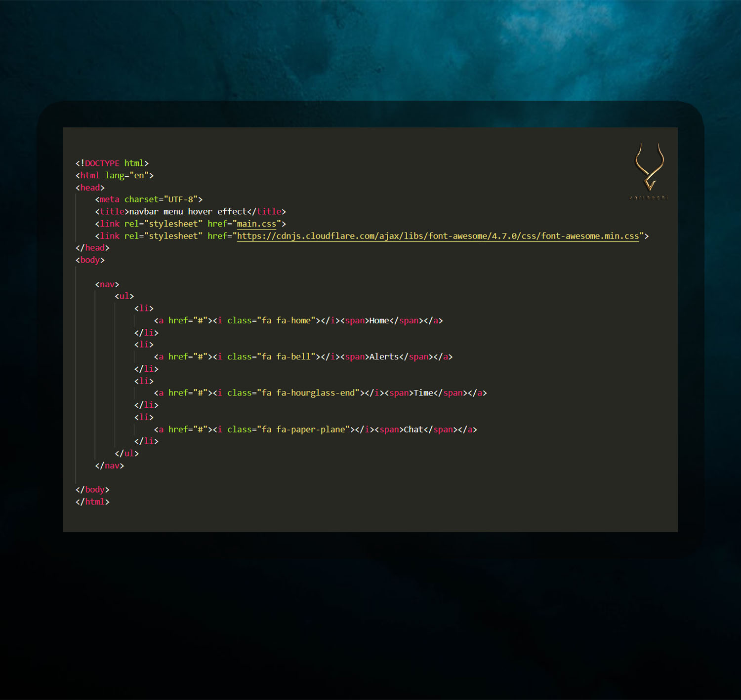741x700 pixels.
Task: Select the Home span label
Action: click(x=379, y=320)
